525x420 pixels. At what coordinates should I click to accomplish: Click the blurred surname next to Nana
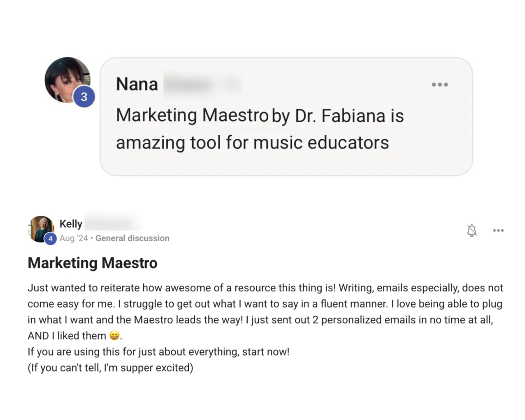click(x=202, y=84)
